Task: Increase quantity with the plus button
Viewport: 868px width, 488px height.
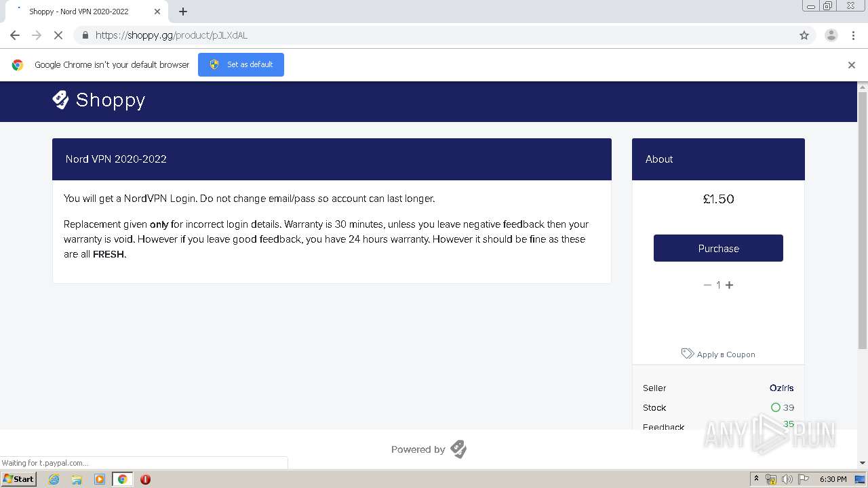Action: pyautogui.click(x=730, y=285)
